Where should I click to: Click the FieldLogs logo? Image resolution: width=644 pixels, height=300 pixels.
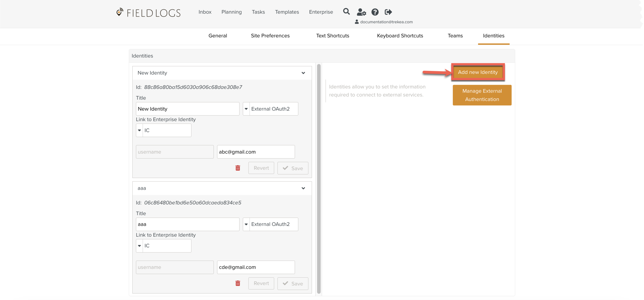tap(148, 12)
